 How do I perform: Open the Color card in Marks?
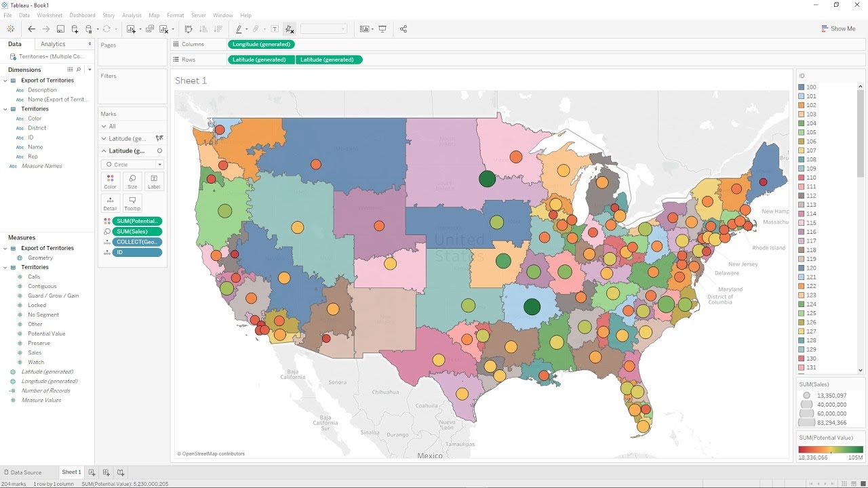(110, 182)
